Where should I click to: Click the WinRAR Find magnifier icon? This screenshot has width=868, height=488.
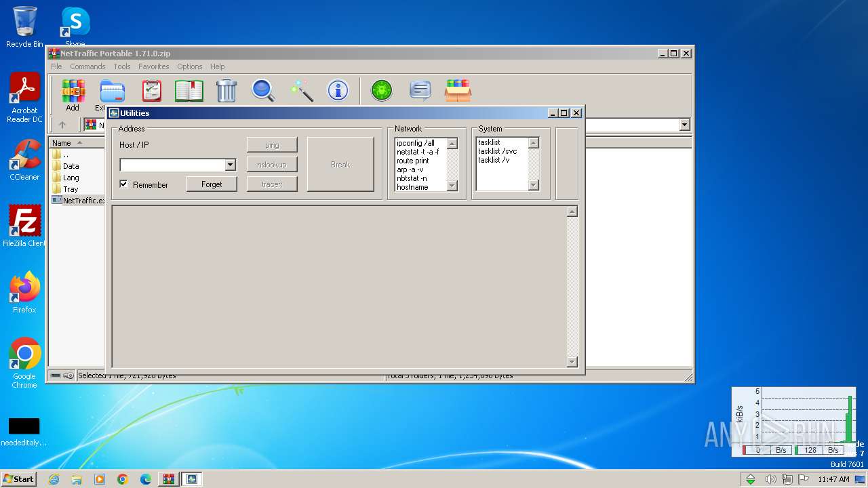point(263,90)
